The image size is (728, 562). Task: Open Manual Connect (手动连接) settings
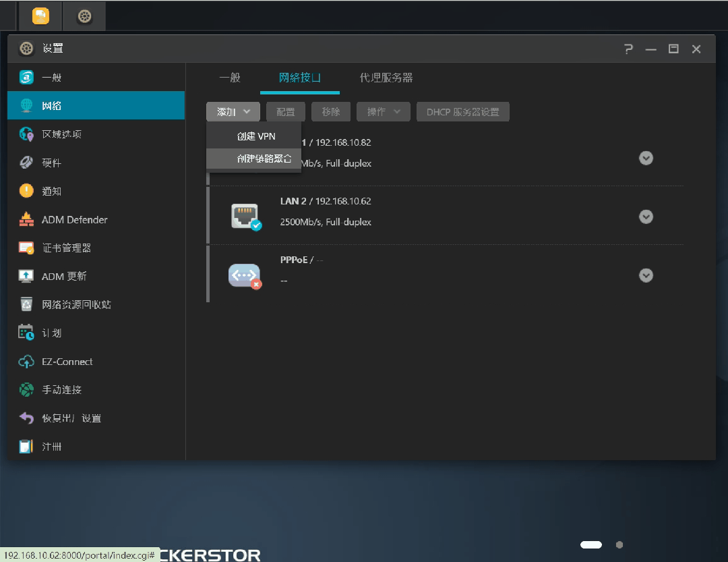click(96, 389)
